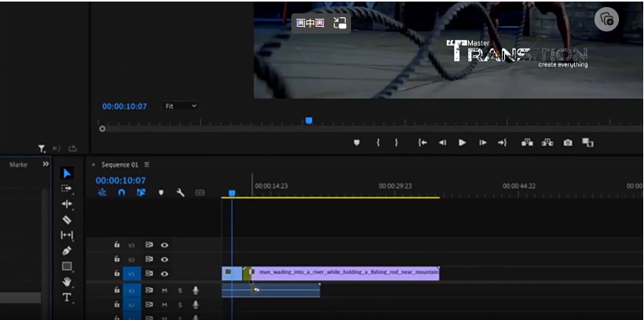Hide track V1 with eye icon

165,274
